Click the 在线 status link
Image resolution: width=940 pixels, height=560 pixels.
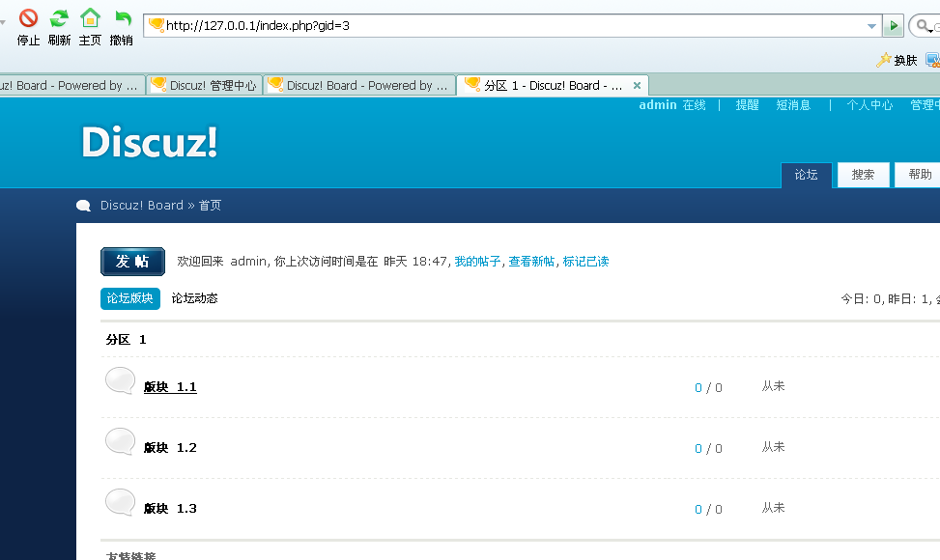point(694,105)
